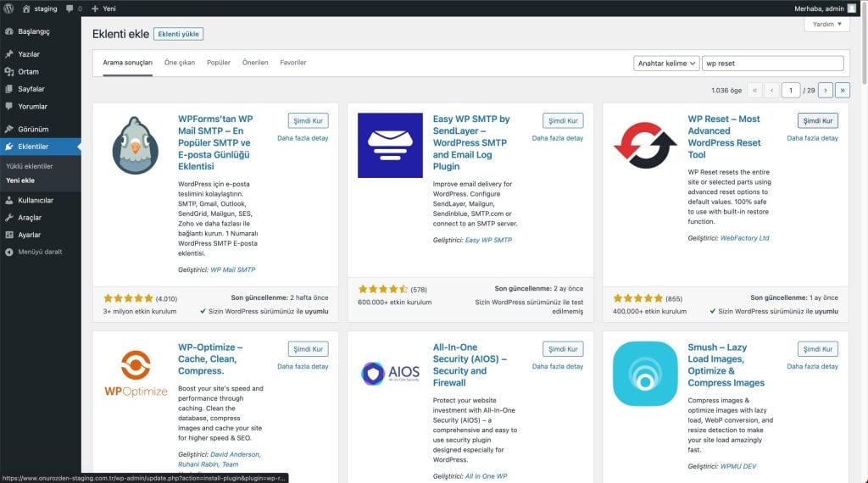868x483 pixels.
Task: Click the plus Yeni button in admin bar
Action: point(103,8)
